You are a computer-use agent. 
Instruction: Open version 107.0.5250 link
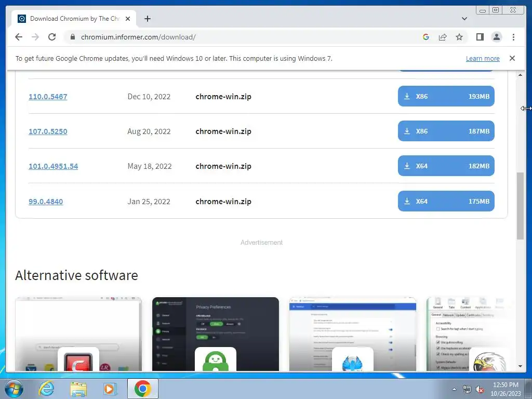tap(48, 131)
